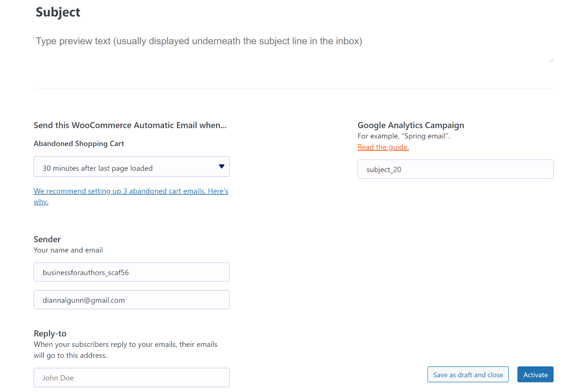Click the "Sender" section heading

(x=47, y=239)
